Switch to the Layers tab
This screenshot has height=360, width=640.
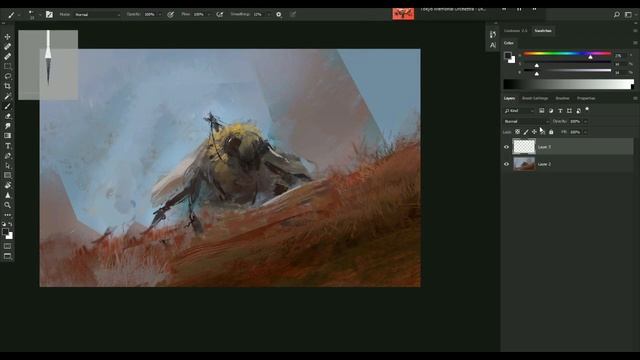pyautogui.click(x=509, y=98)
